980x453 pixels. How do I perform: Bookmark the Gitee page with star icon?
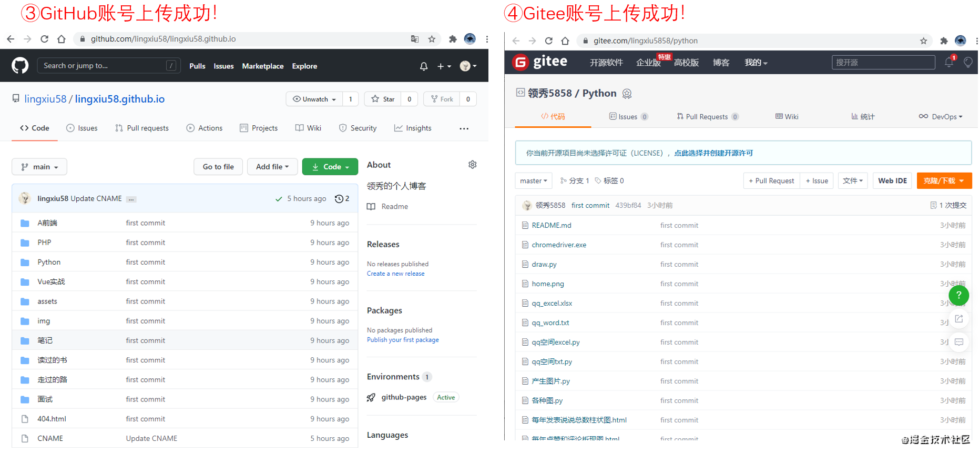click(x=924, y=41)
